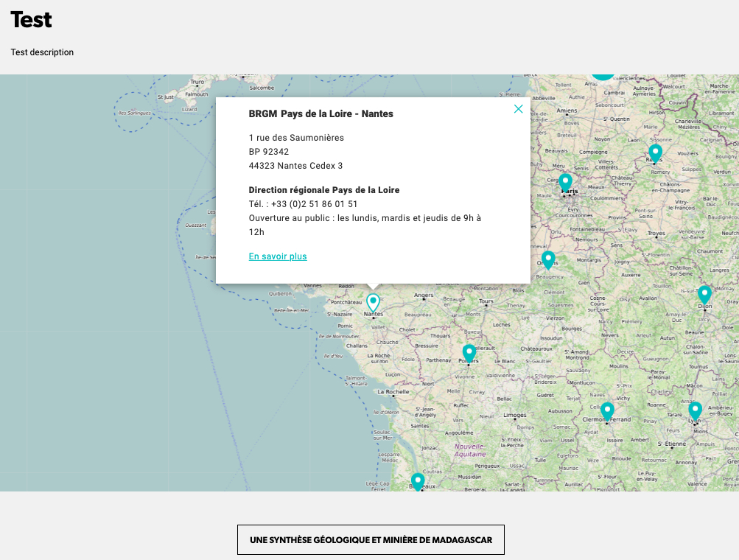
Task: Click the popup title 'BRGM Pays de la Loire - Nantes'
Action: (321, 113)
